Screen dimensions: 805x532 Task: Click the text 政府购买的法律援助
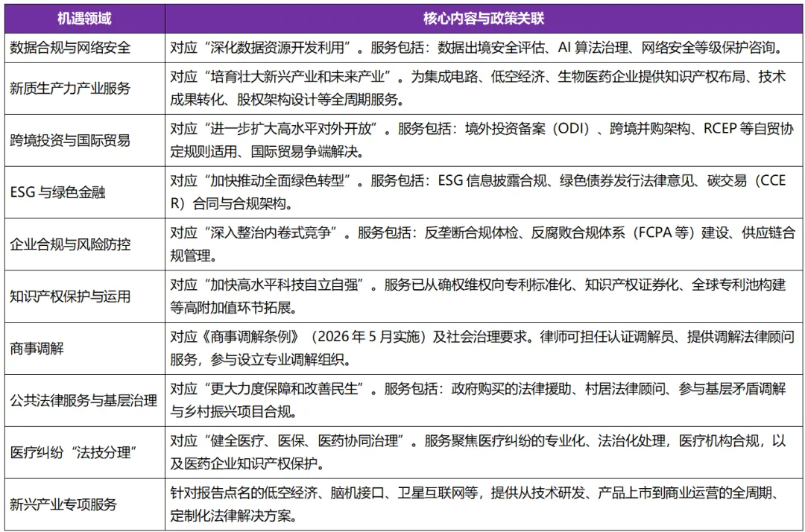point(511,388)
